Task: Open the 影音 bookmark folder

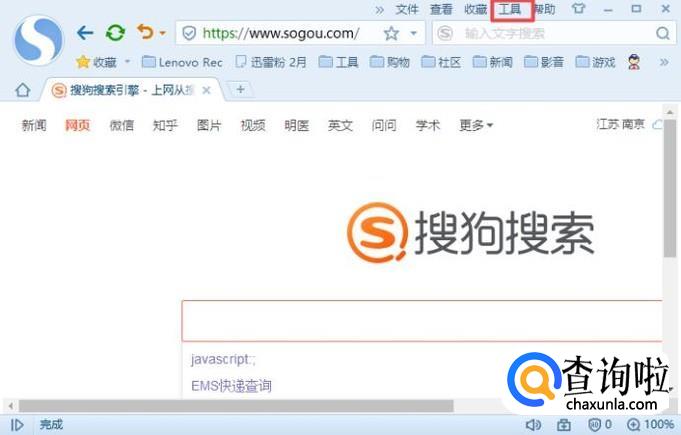Action: (x=544, y=63)
